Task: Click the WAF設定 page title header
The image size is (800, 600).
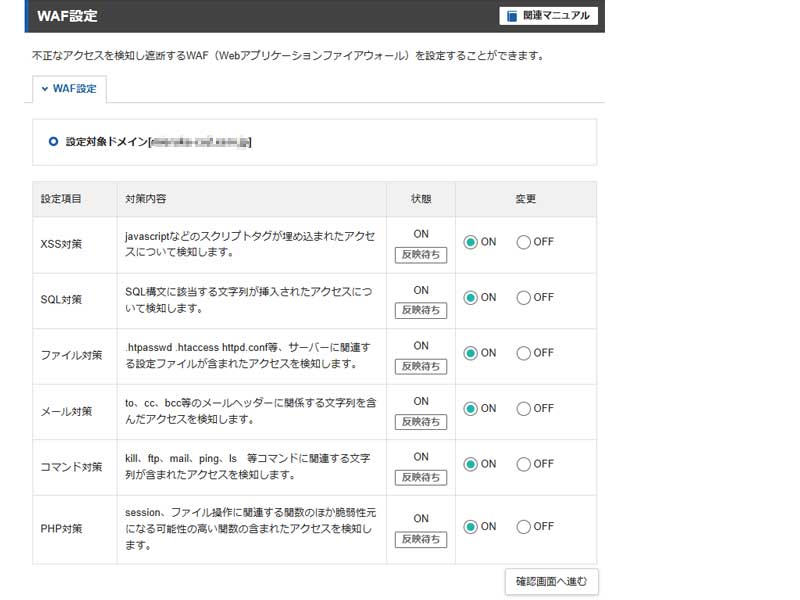Action: [x=67, y=16]
